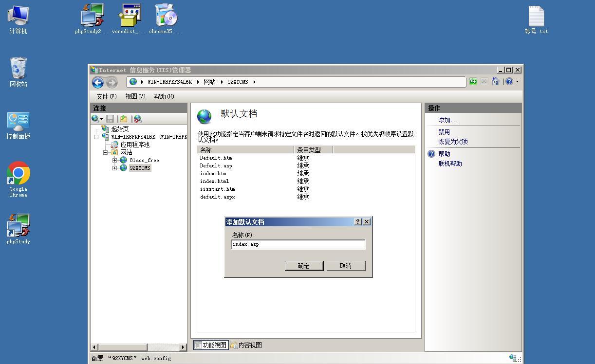Viewport: 595px width, 364px height.
Task: Click the 帮助 link in Actions pane
Action: pos(444,154)
